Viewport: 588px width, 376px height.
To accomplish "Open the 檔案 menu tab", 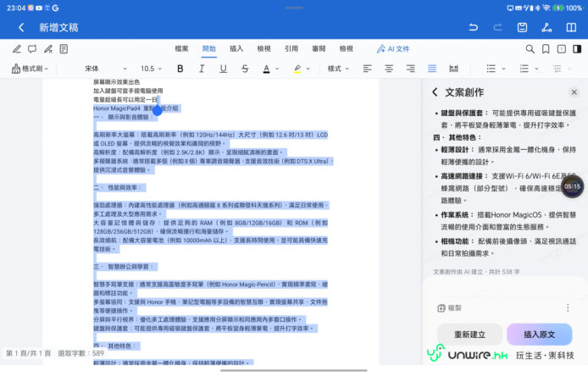I will click(181, 49).
